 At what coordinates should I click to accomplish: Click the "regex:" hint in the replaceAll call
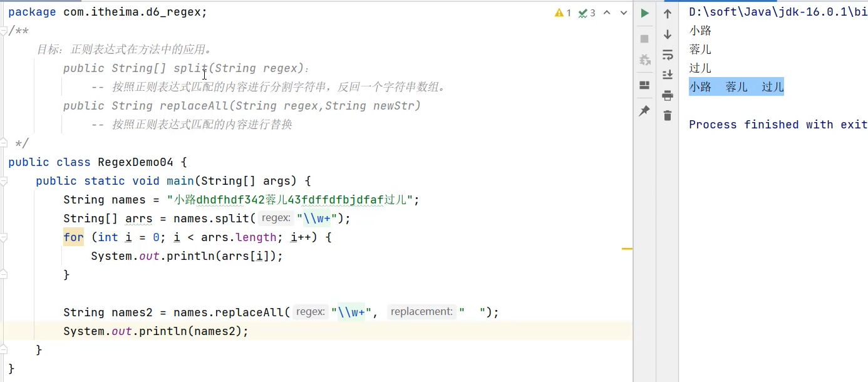click(310, 312)
